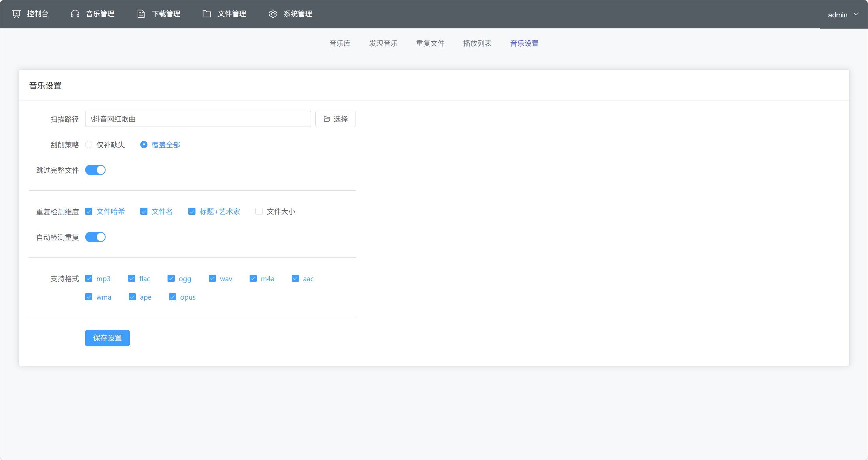Uncheck the wav format checkbox
Viewport: 868px width, 460px height.
tap(212, 279)
